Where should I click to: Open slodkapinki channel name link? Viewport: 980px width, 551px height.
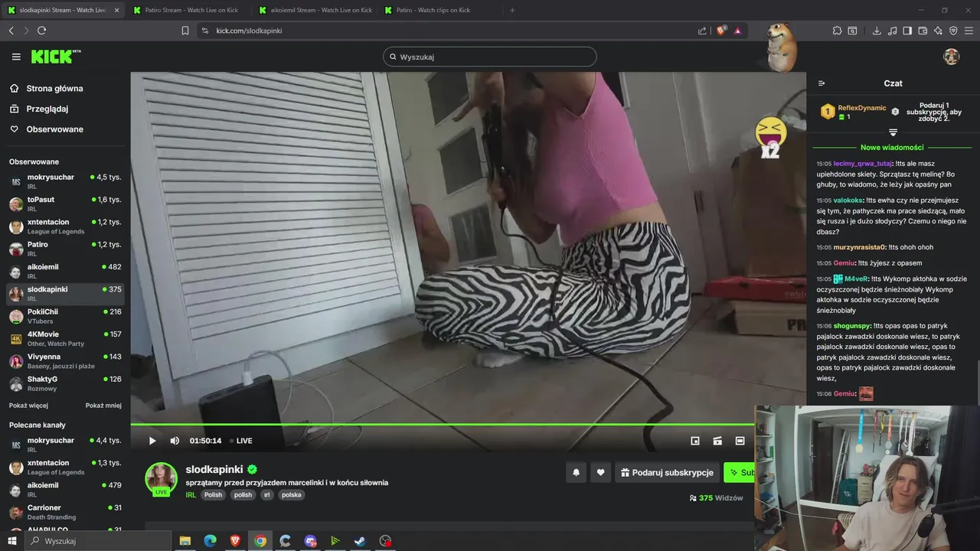[214, 469]
